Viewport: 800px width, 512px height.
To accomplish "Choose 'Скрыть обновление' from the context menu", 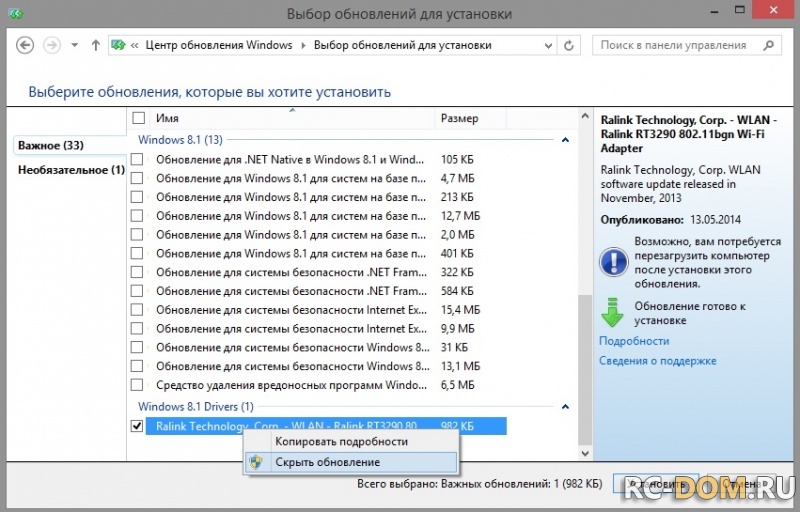I will [351, 463].
